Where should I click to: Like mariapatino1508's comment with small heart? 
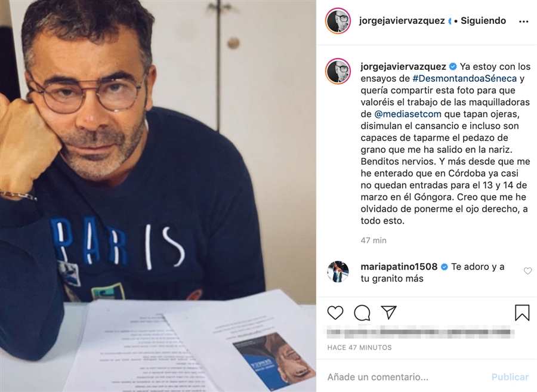click(528, 271)
